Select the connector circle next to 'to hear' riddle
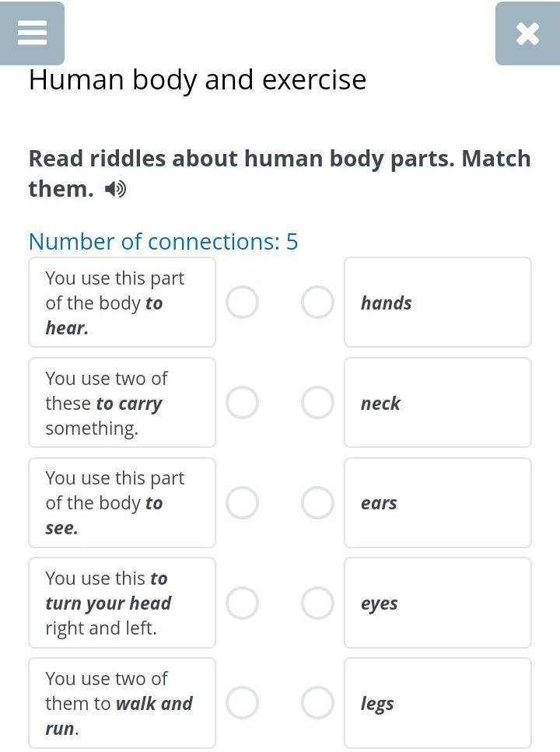The image size is (560, 752). pos(242,303)
